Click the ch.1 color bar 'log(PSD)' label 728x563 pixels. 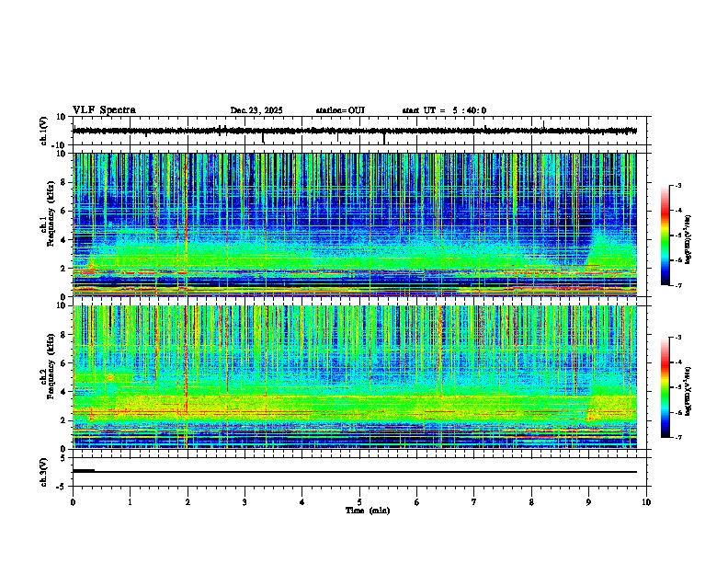click(688, 240)
